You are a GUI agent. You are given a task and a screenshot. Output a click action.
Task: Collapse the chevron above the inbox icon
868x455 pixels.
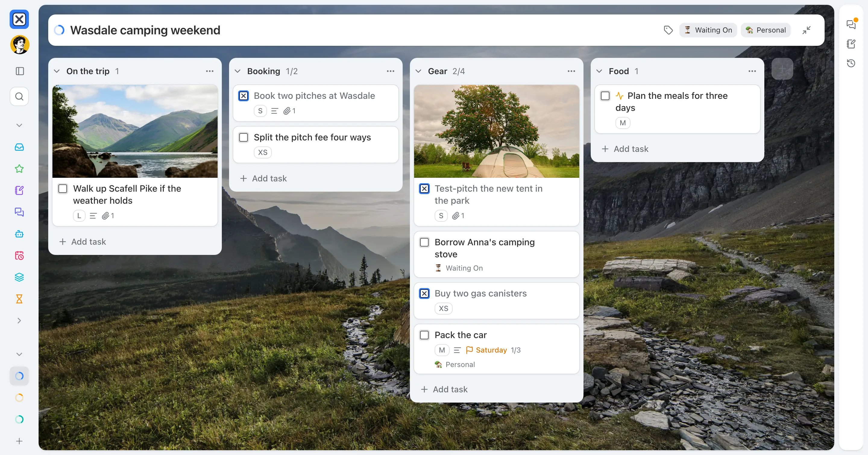tap(19, 125)
